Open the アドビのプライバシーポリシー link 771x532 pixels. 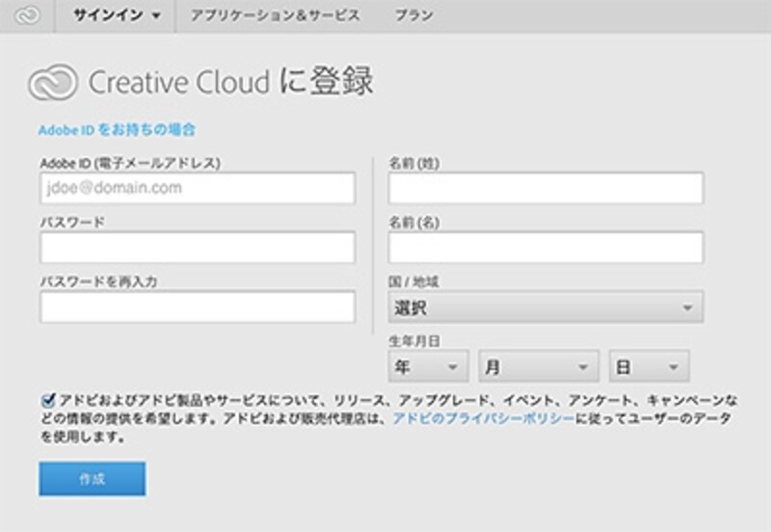(x=484, y=418)
